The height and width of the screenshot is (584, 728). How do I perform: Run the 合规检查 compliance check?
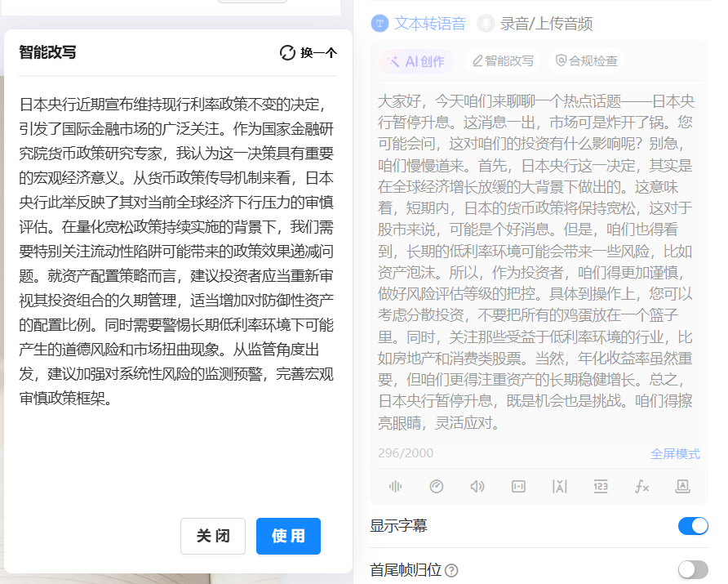point(586,61)
